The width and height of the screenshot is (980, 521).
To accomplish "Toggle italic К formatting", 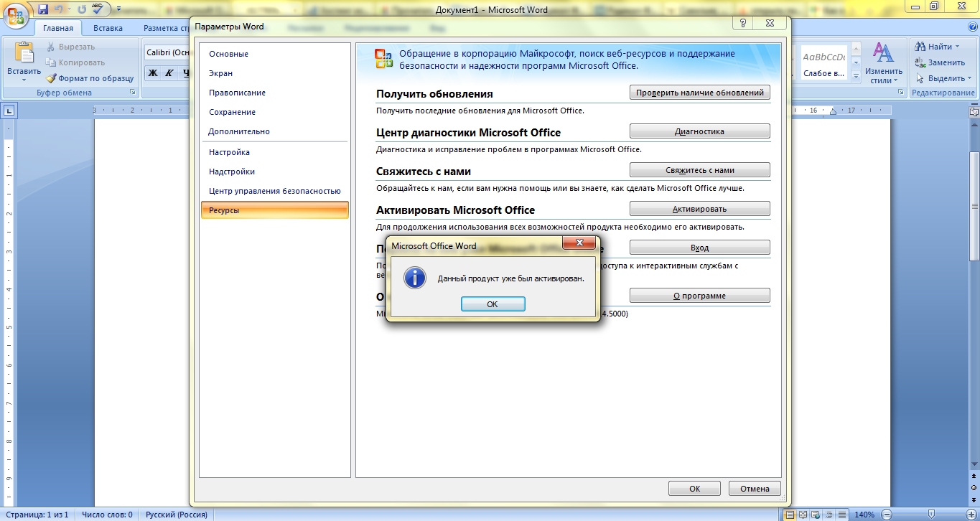I will pyautogui.click(x=169, y=72).
